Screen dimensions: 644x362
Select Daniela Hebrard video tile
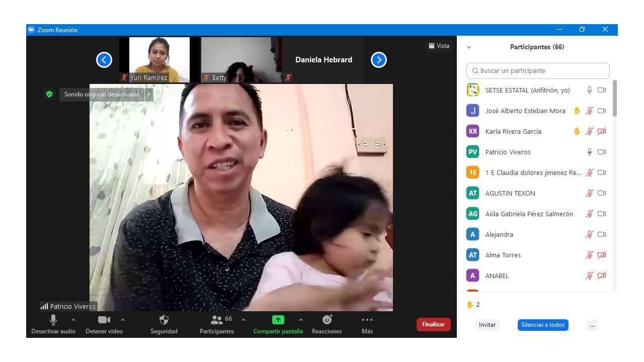click(324, 60)
